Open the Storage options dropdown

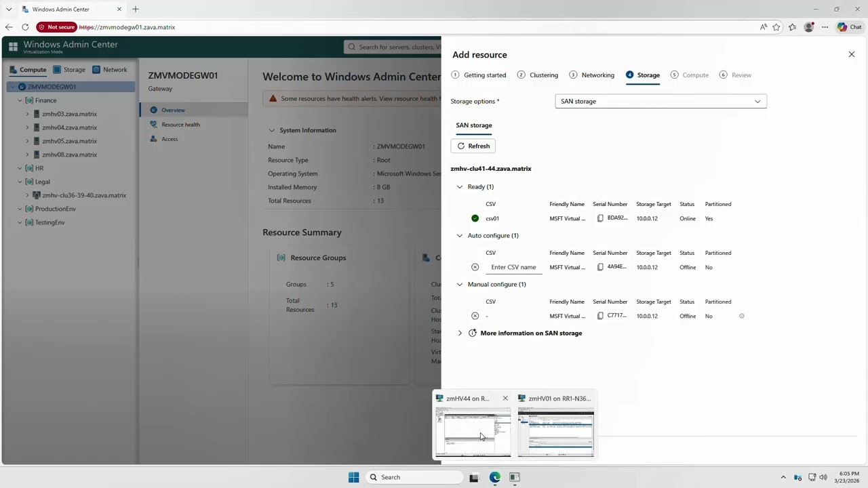tap(660, 101)
